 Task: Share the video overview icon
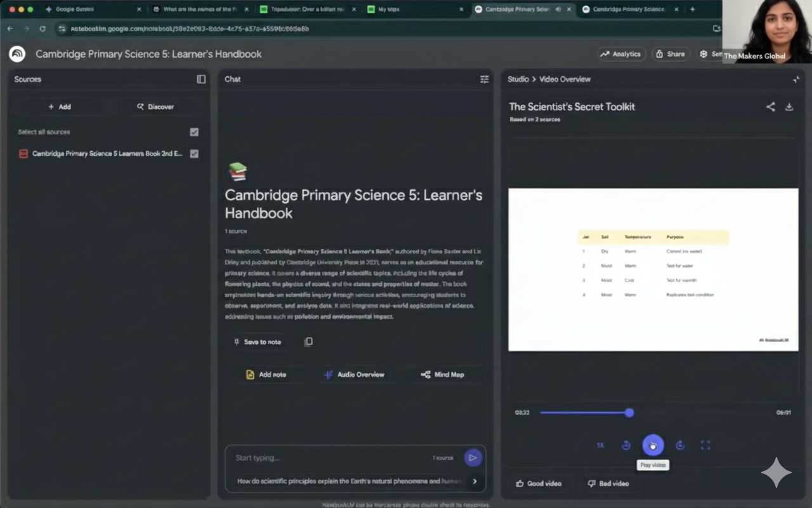pos(770,107)
